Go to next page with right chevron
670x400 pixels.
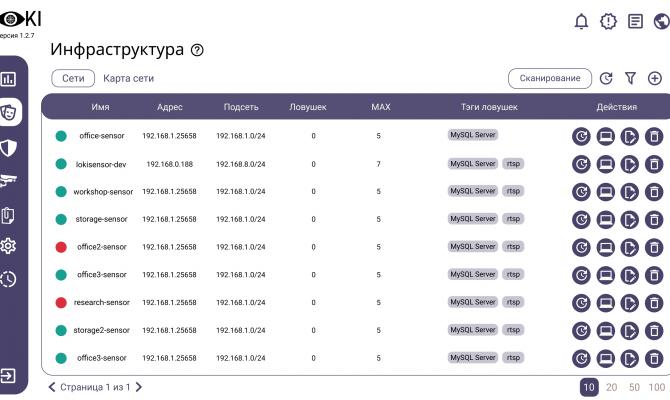[139, 386]
